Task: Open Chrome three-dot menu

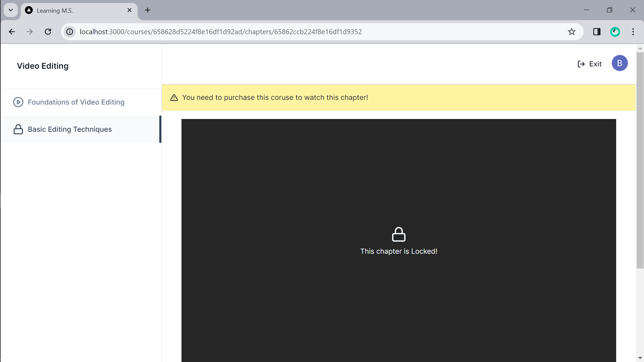Action: [x=633, y=32]
